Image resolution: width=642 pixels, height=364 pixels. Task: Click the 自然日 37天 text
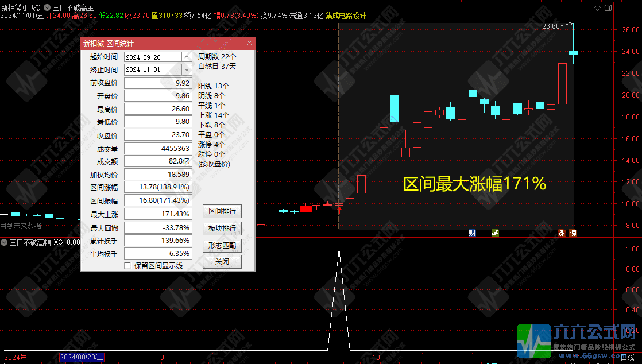(x=217, y=67)
